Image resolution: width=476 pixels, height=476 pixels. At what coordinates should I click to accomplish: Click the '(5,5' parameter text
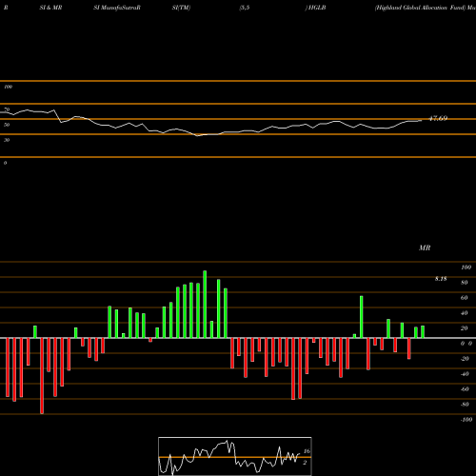[x=245, y=8]
